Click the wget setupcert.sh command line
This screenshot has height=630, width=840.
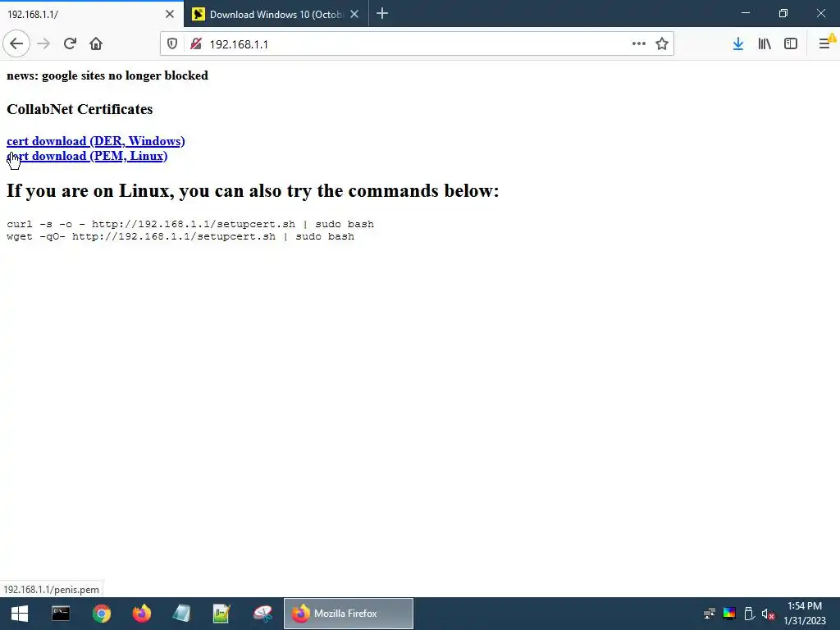[x=180, y=236]
